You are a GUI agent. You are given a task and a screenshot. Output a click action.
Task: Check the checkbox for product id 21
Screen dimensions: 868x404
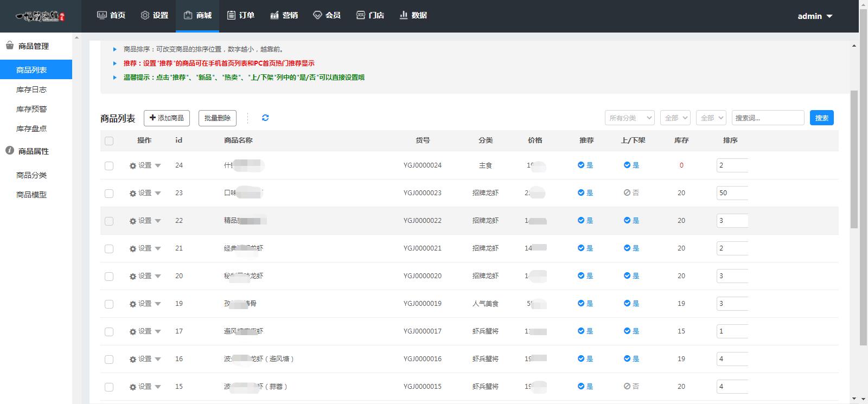pyautogui.click(x=109, y=249)
